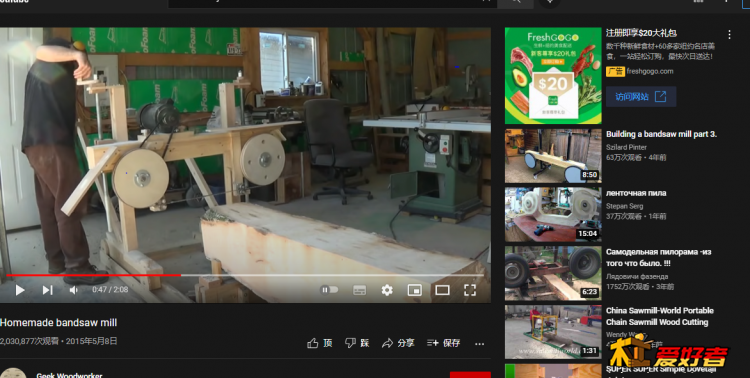Visit Stepan Serg channel
This screenshot has height=378, width=750.
click(624, 206)
